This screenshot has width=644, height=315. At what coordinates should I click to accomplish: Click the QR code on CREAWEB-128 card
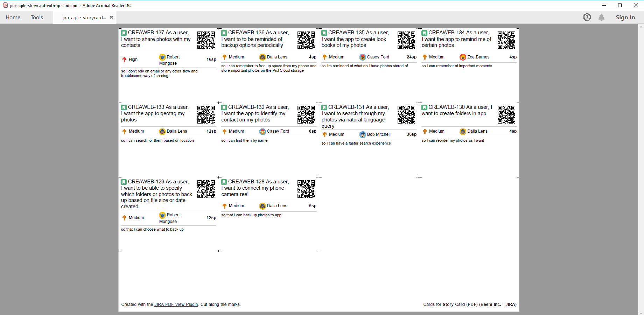tap(306, 189)
